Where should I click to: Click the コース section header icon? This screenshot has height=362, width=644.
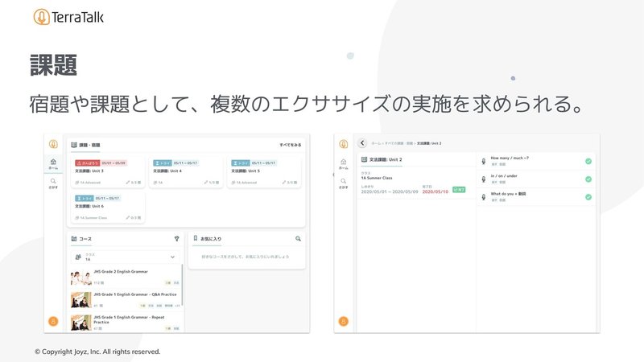click(74, 238)
